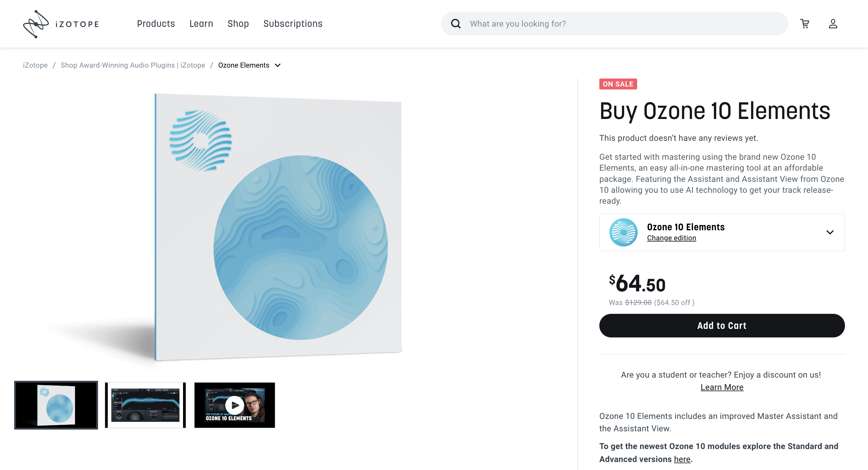Open the Learn menu
This screenshot has width=868, height=470.
click(x=201, y=24)
